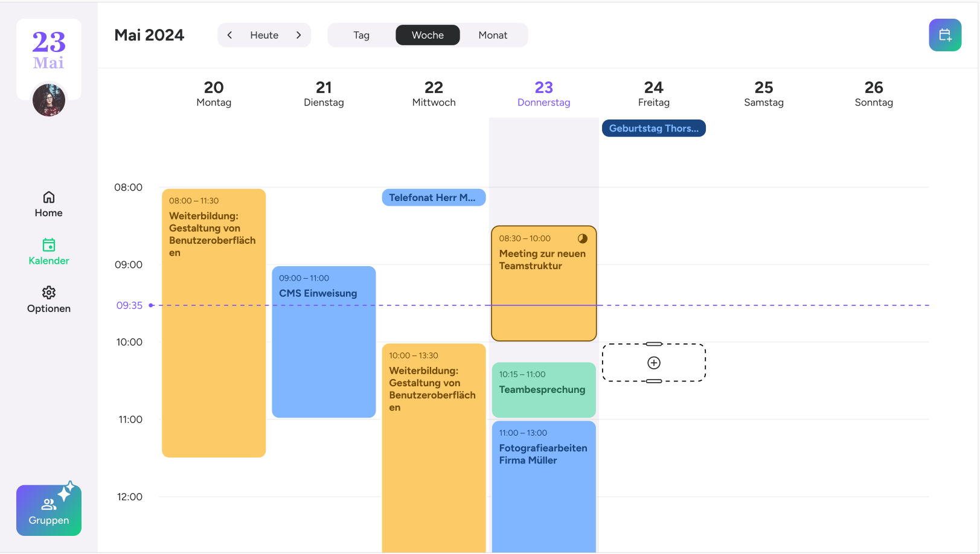Open the Gruppen groups button
The width and height of the screenshot is (980, 554).
tap(49, 511)
